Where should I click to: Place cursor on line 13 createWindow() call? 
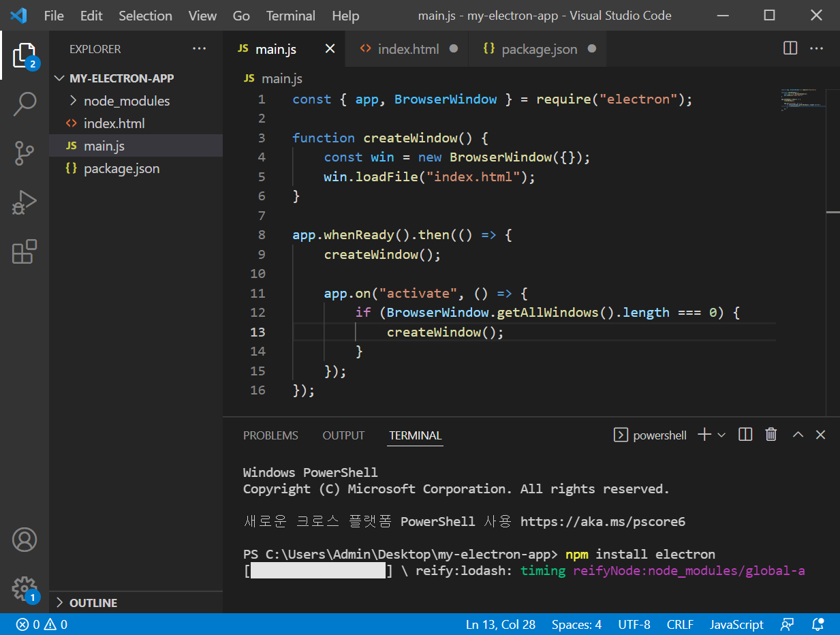pos(445,332)
